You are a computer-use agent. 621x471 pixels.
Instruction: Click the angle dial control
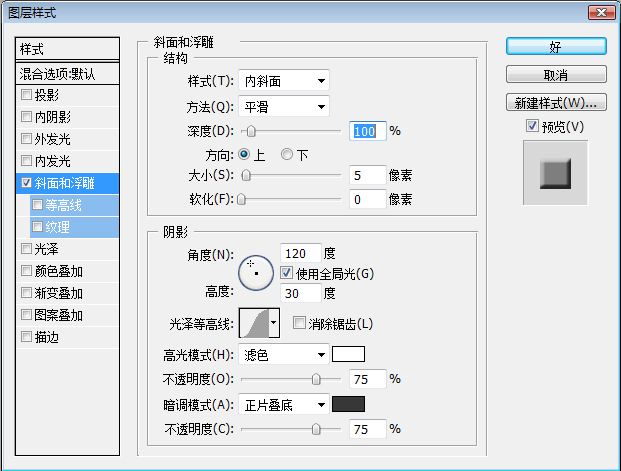coord(256,273)
